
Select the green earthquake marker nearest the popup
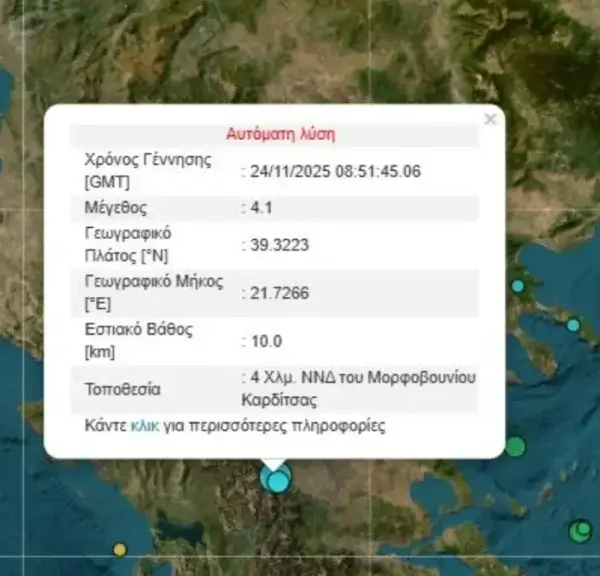coord(515,446)
